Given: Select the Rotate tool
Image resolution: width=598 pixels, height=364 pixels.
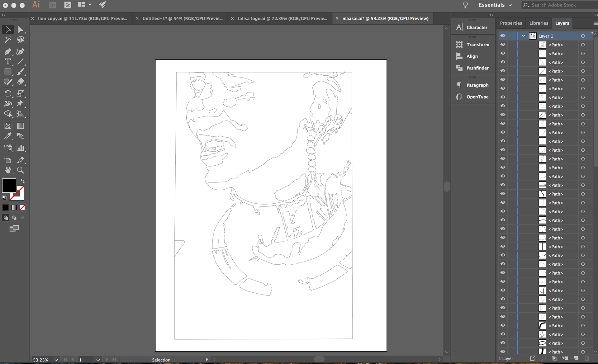Looking at the screenshot, I should click(x=8, y=93).
